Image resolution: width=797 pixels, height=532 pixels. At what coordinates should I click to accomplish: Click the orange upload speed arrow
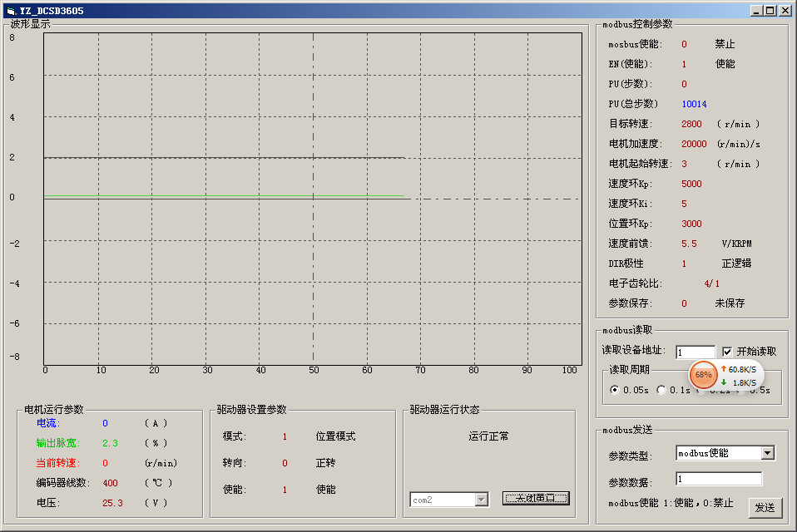click(723, 368)
